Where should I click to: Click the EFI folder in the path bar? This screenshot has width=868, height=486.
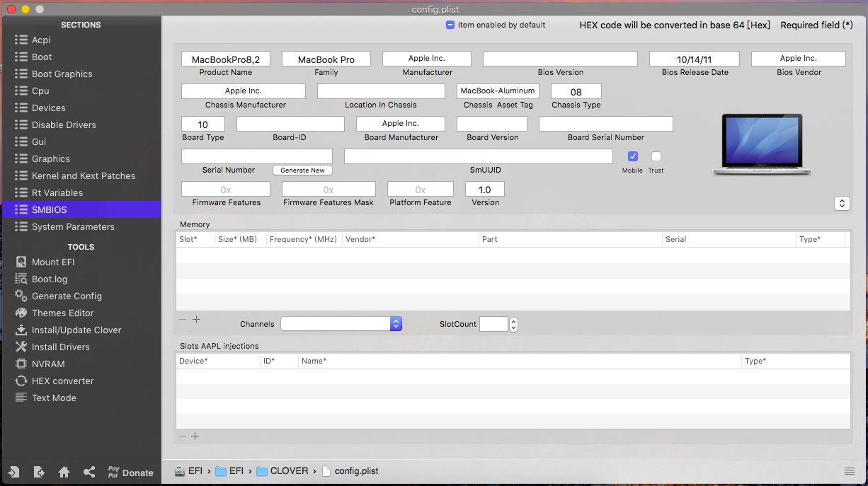(x=229, y=470)
